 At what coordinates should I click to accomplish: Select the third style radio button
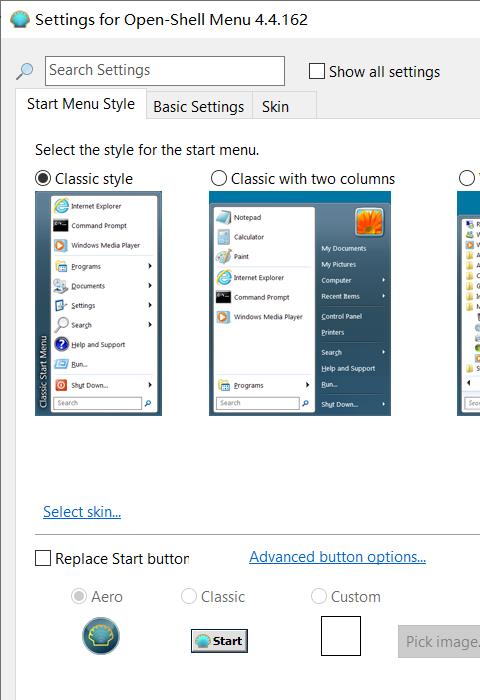tap(467, 179)
